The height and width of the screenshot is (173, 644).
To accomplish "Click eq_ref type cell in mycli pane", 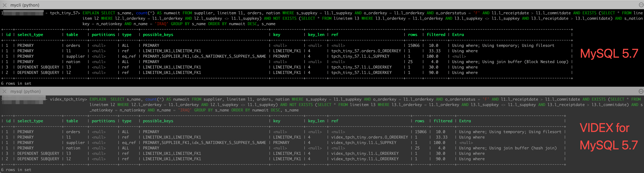I will click(129, 57).
